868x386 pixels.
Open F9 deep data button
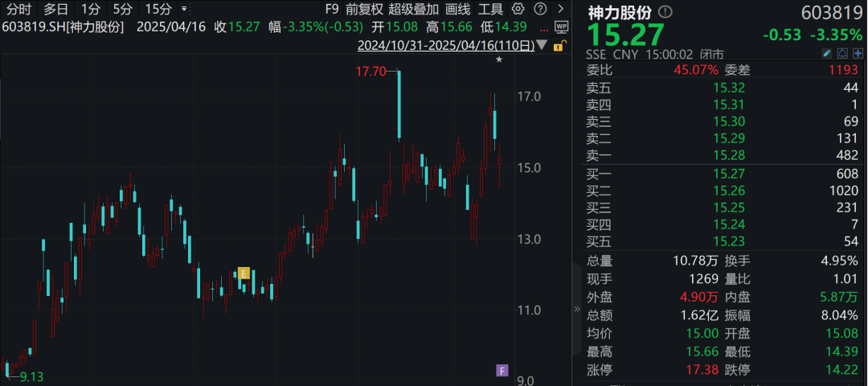click(332, 9)
